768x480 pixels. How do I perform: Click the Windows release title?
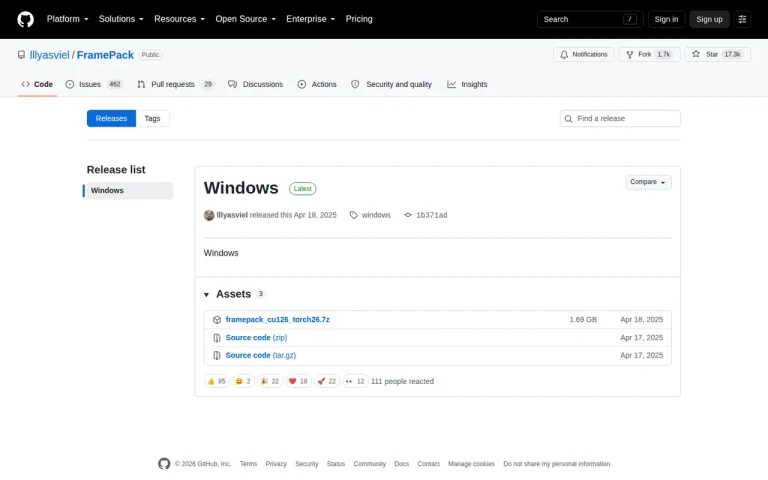tap(241, 188)
